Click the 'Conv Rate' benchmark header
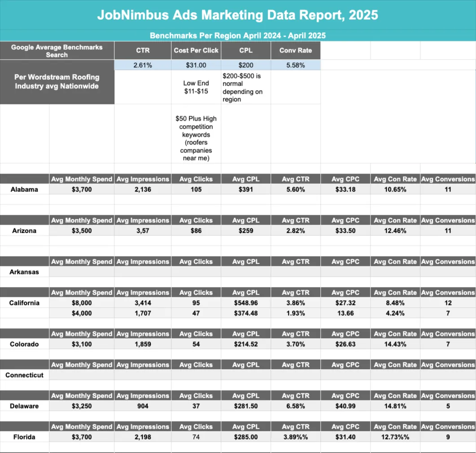The width and height of the screenshot is (476, 453). pos(296,50)
